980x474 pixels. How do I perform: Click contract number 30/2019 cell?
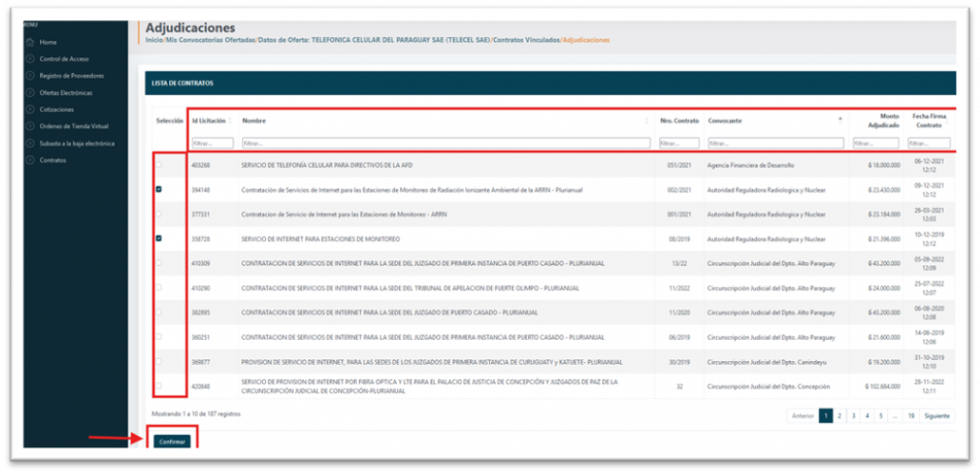coord(679,362)
